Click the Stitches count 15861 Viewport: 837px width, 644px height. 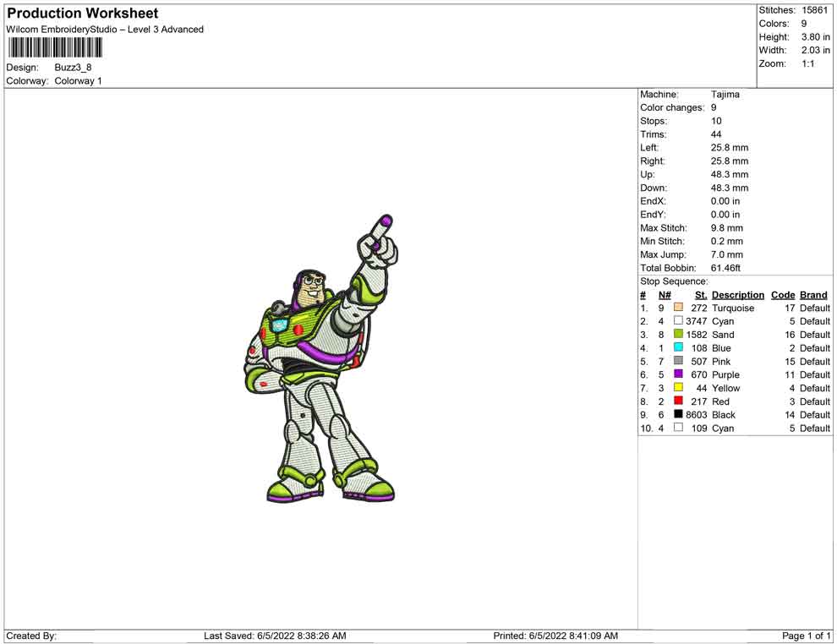coord(814,10)
